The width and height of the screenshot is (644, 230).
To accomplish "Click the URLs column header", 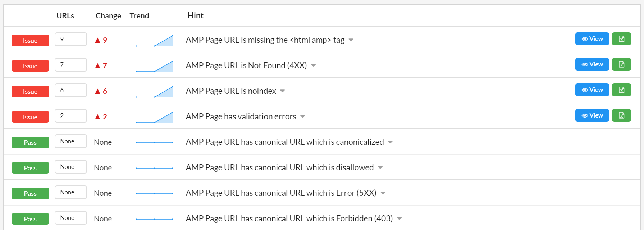I will point(65,16).
